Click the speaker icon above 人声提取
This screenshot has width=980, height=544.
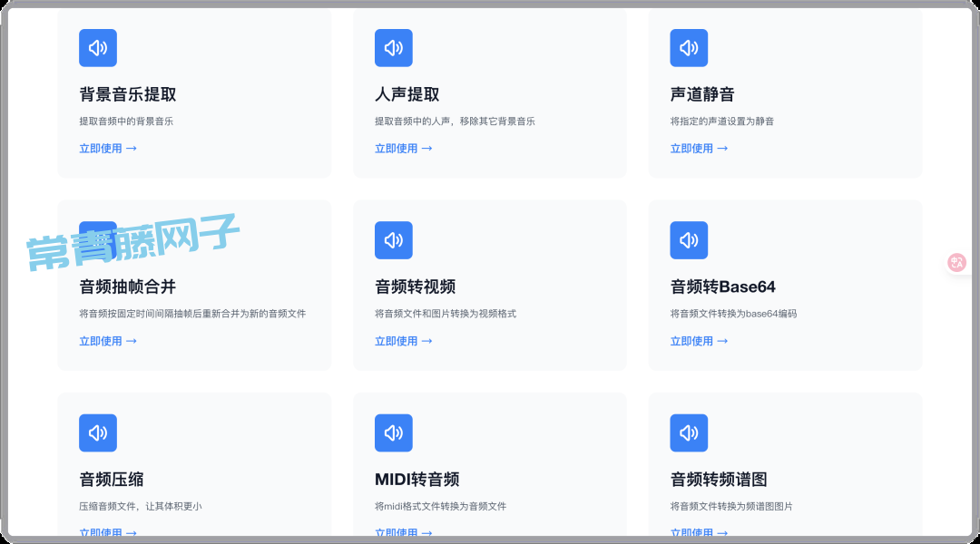pos(393,48)
